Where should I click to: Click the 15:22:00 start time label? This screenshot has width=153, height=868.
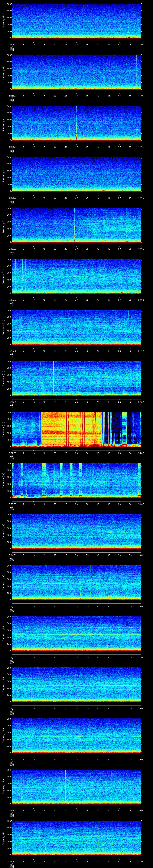point(12,453)
